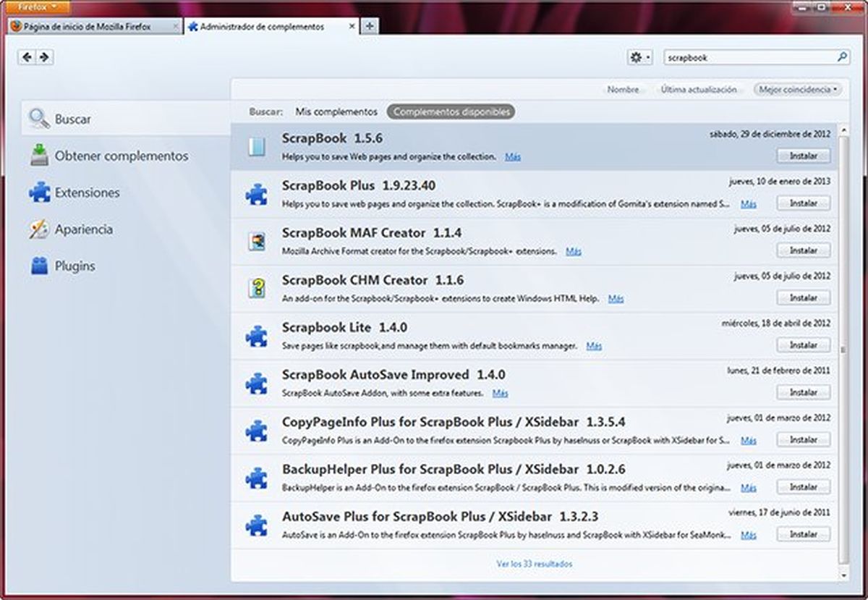Select the Apariencia palette icon
868x600 pixels.
tap(39, 229)
